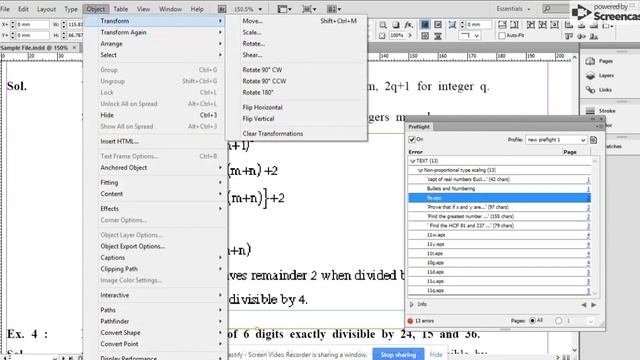The image size is (640, 360).
Task: Select the All pages radio button
Action: 532,321
